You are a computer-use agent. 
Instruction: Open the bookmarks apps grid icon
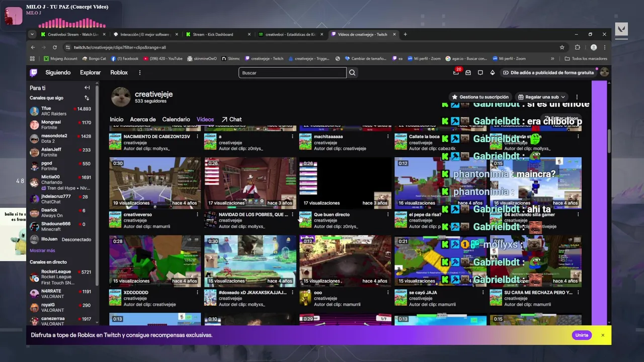[x=32, y=58]
